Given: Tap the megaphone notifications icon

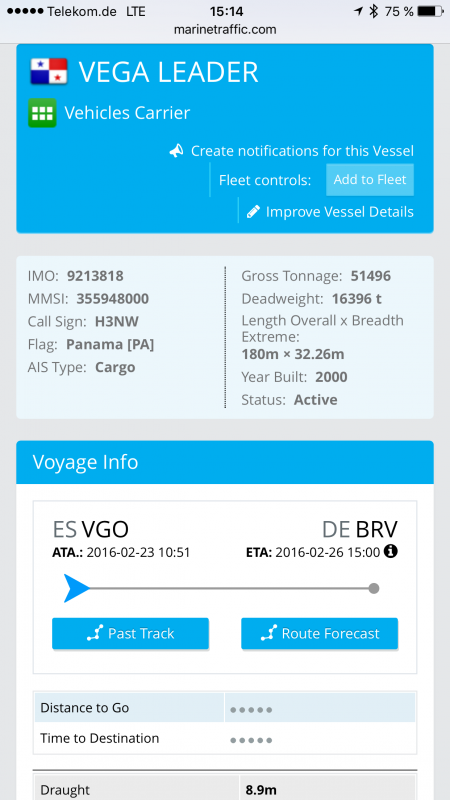Looking at the screenshot, I should 177,151.
